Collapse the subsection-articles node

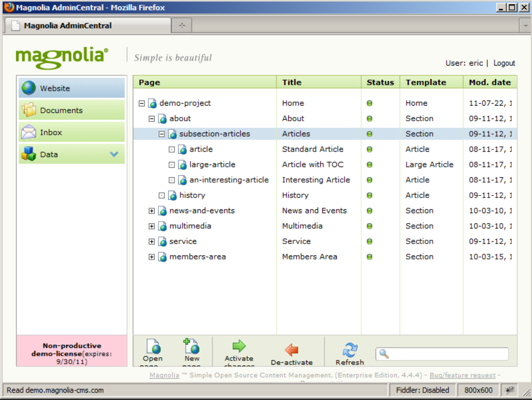point(162,134)
